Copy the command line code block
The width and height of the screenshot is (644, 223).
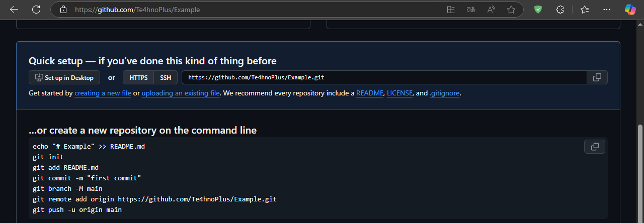click(x=594, y=147)
